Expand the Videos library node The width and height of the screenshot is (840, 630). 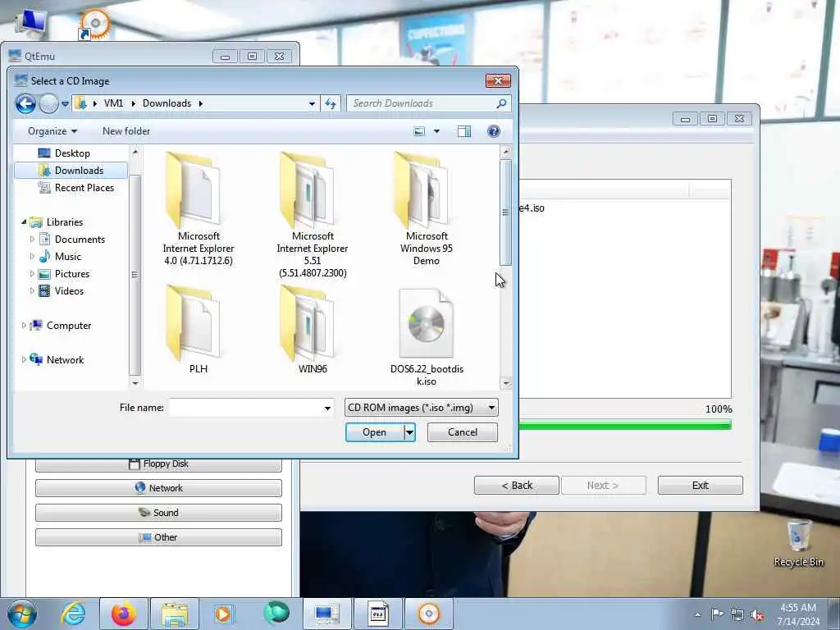[32, 291]
